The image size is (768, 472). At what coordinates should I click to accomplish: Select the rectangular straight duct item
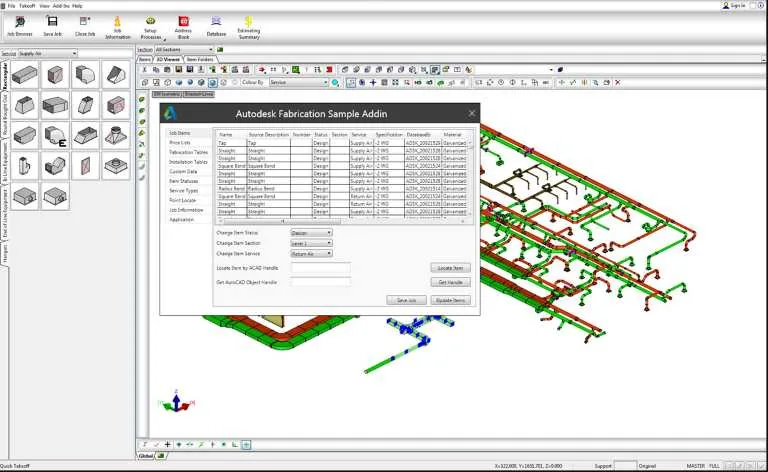pyautogui.click(x=24, y=75)
